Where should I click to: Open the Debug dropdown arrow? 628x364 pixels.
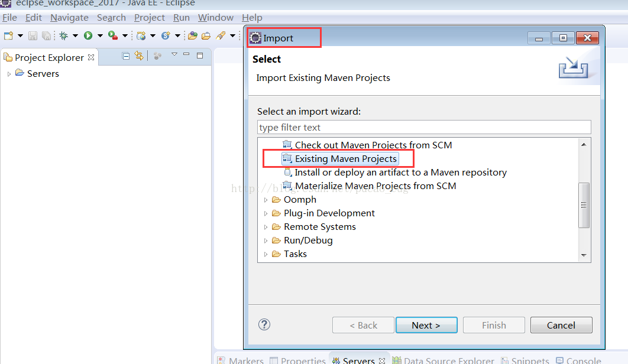(x=75, y=36)
